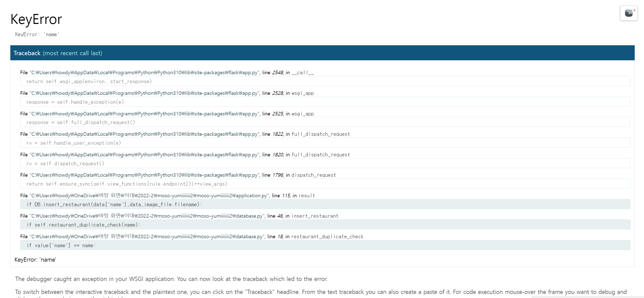Screen dimensions: 644x298
Task: Click the bottom "KeyError: 'name'" summary line
Action: [35, 260]
